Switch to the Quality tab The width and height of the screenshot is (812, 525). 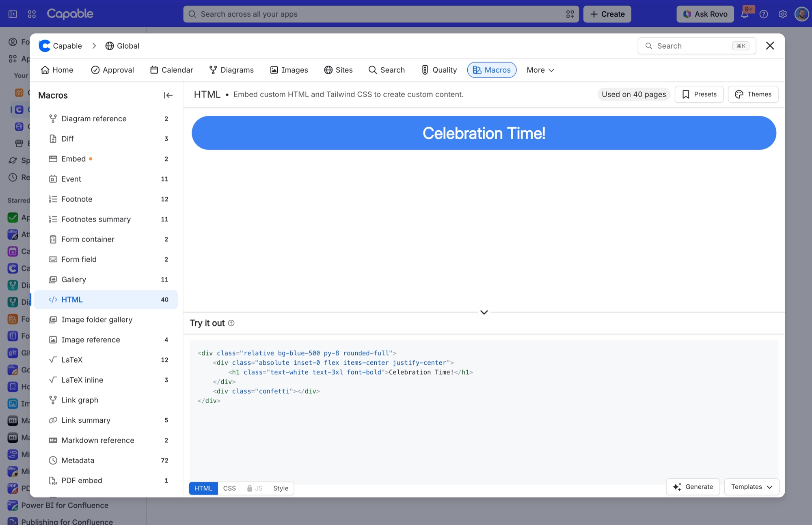tap(439, 70)
